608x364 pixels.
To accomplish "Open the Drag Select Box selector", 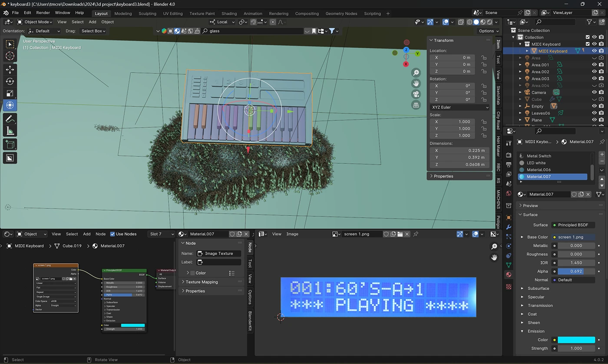I will pos(93,31).
